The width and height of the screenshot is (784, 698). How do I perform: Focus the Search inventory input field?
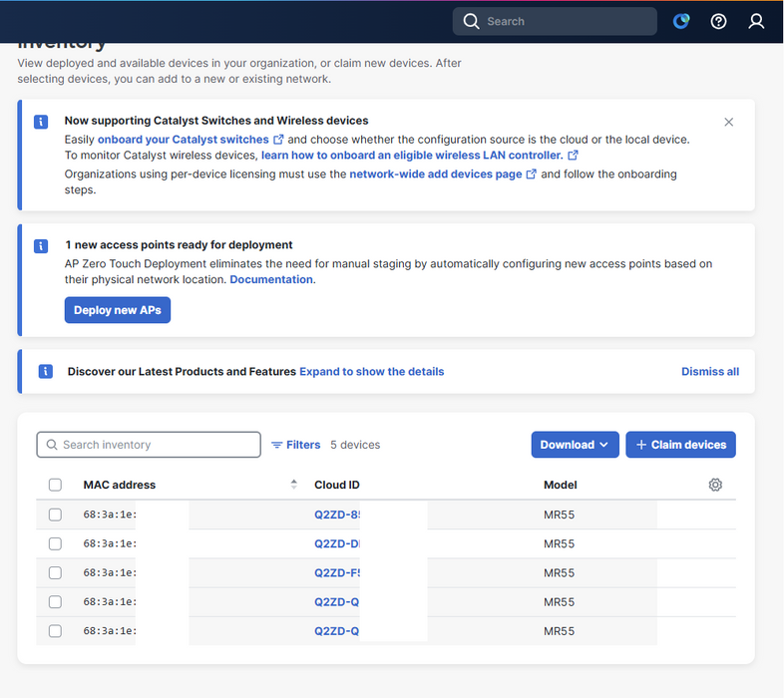tap(149, 445)
